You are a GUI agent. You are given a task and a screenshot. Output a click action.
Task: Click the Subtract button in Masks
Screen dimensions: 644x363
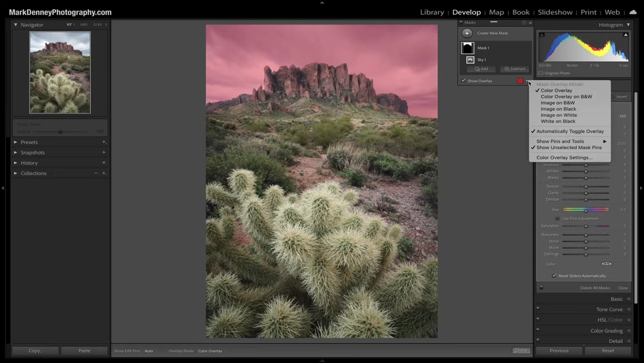pos(515,69)
